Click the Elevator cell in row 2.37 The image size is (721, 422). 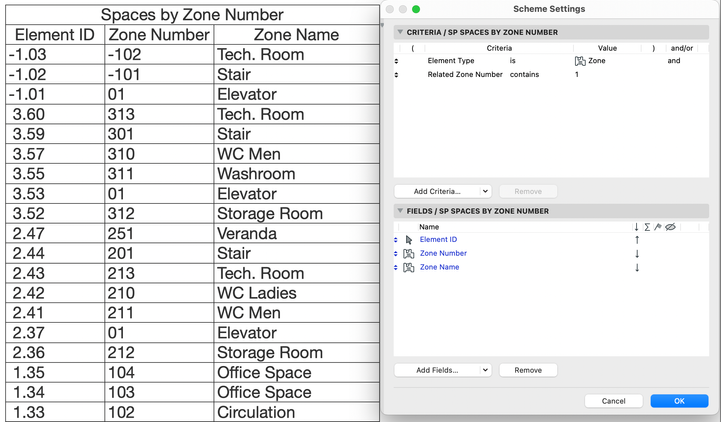tap(296, 332)
